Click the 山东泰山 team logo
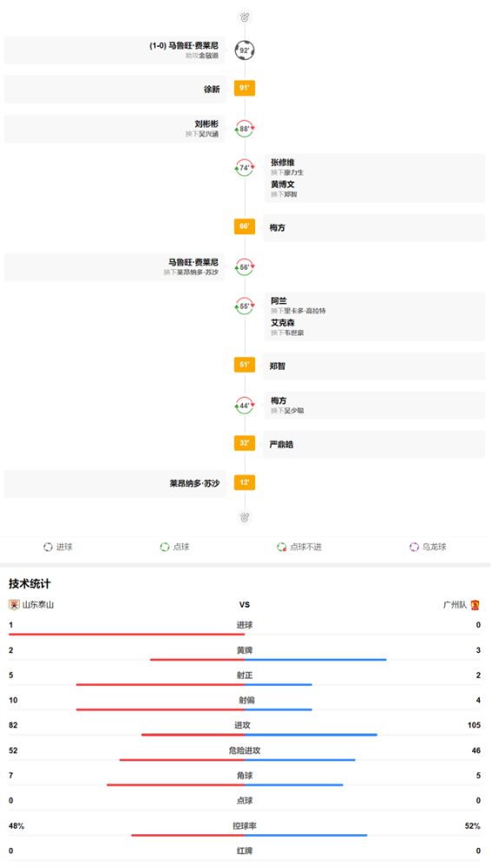This screenshot has width=492, height=868. [x=14, y=604]
